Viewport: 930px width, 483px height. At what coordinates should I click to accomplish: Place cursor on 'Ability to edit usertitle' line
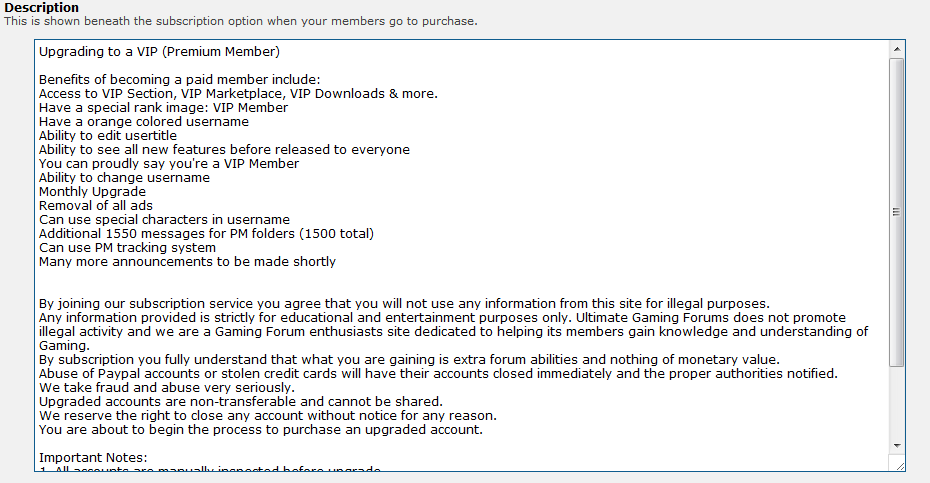(107, 135)
